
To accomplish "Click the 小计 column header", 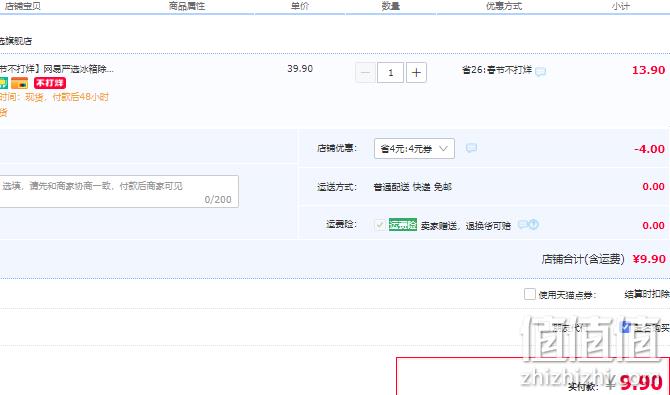I will tap(620, 6).
